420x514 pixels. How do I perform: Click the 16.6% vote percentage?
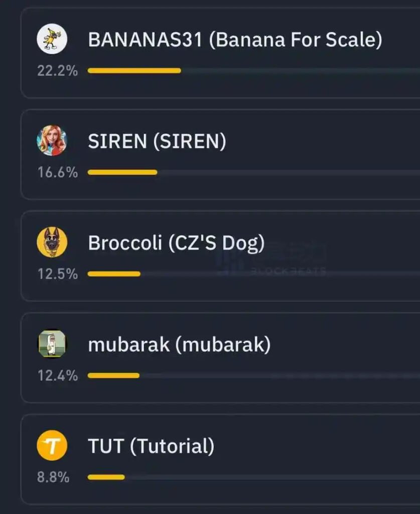tap(57, 172)
